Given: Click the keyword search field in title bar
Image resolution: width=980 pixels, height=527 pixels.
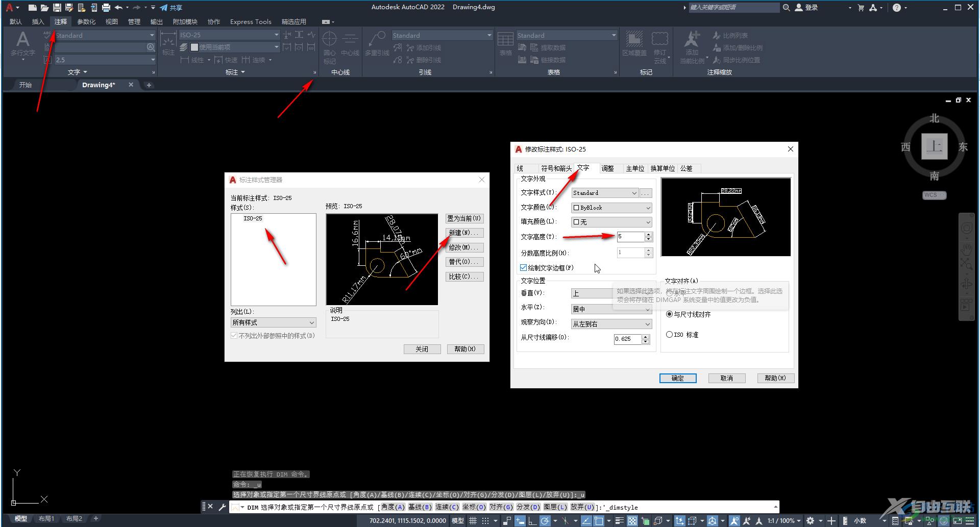Looking at the screenshot, I should [x=733, y=8].
